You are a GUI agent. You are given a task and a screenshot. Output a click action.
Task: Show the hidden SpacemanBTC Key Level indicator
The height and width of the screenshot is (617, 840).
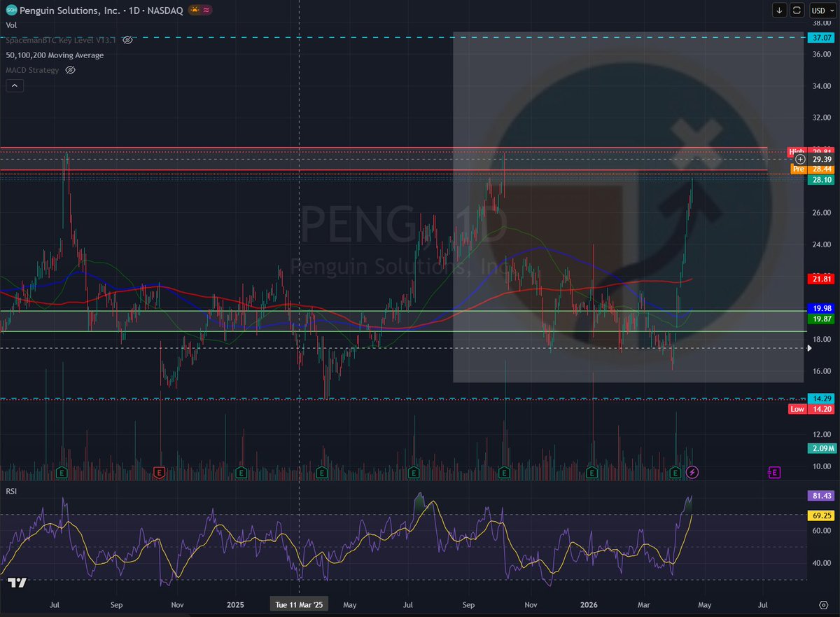[127, 41]
